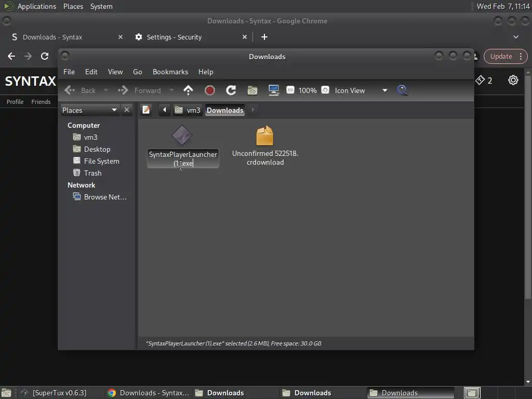Click workspace switcher in bottom panel
532x399 pixels.
click(472, 393)
